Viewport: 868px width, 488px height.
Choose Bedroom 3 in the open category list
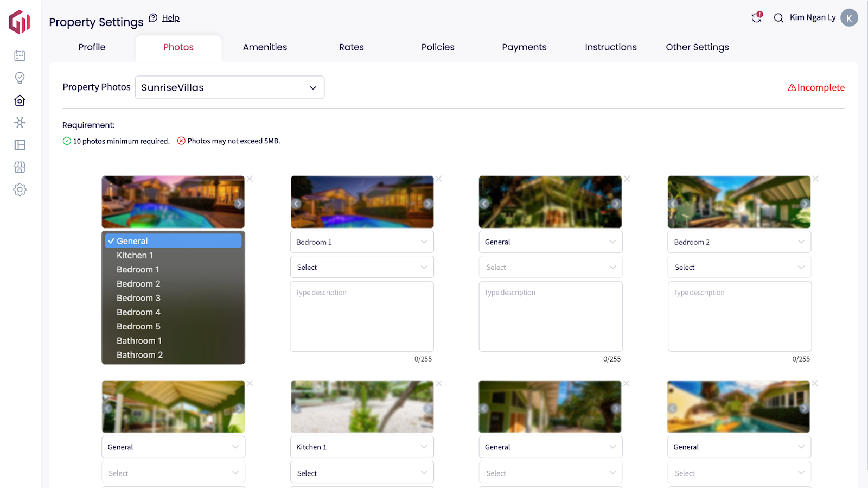click(173, 298)
